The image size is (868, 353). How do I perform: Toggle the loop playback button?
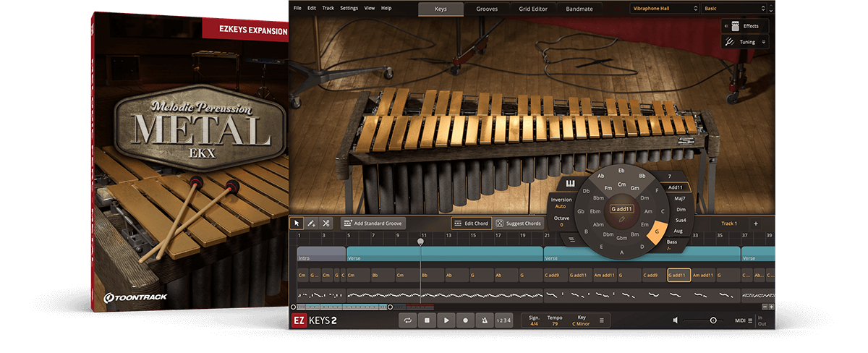coord(408,320)
